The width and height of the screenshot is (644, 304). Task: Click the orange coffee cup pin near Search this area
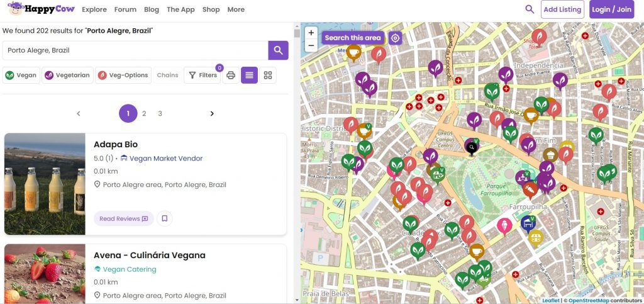[x=353, y=52]
